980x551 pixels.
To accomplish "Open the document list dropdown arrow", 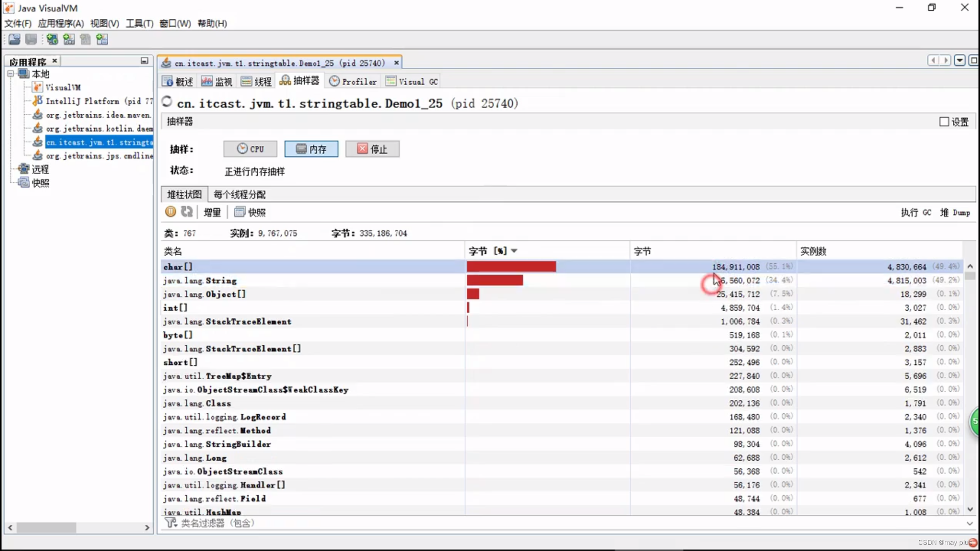I will pos(960,61).
